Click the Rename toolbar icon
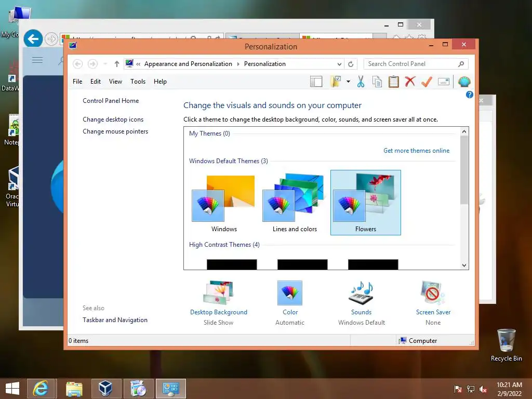Screen dimensions: 532x399 pos(444,82)
